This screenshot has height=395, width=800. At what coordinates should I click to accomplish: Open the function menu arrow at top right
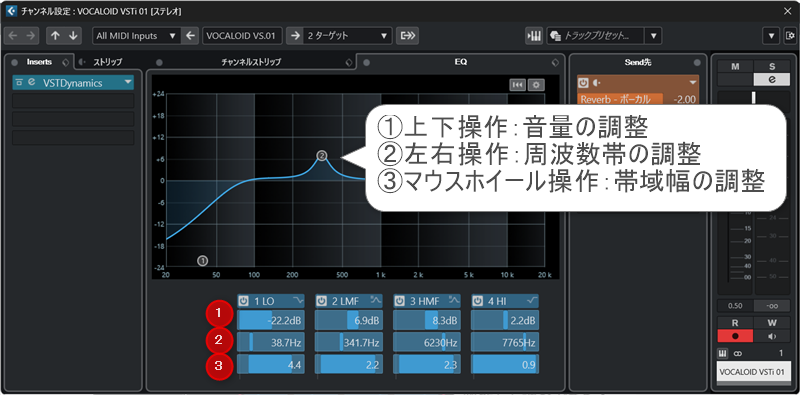[770, 36]
